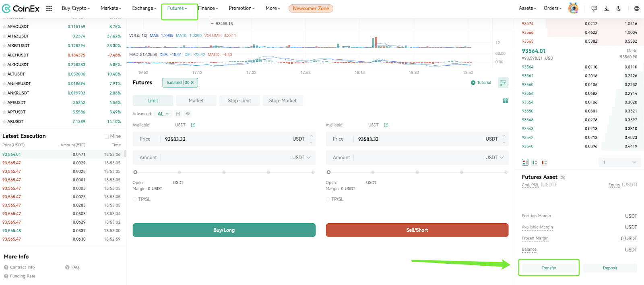Expand the Finance menu
This screenshot has height=285, width=644.
[x=208, y=8]
